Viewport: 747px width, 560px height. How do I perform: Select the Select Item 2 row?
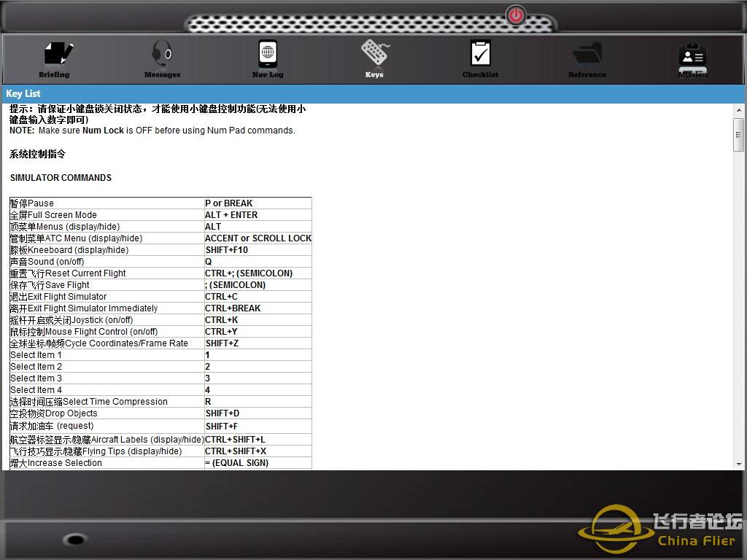(160, 367)
